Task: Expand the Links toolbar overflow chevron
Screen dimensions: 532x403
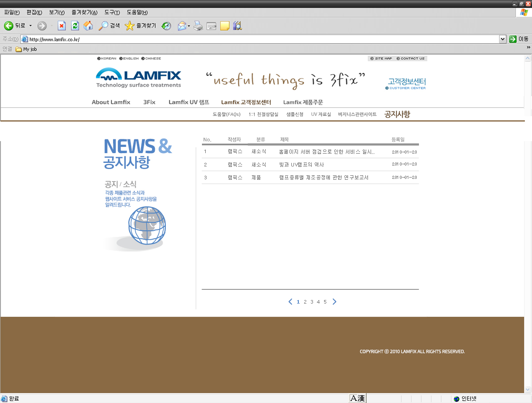Action: (x=528, y=47)
